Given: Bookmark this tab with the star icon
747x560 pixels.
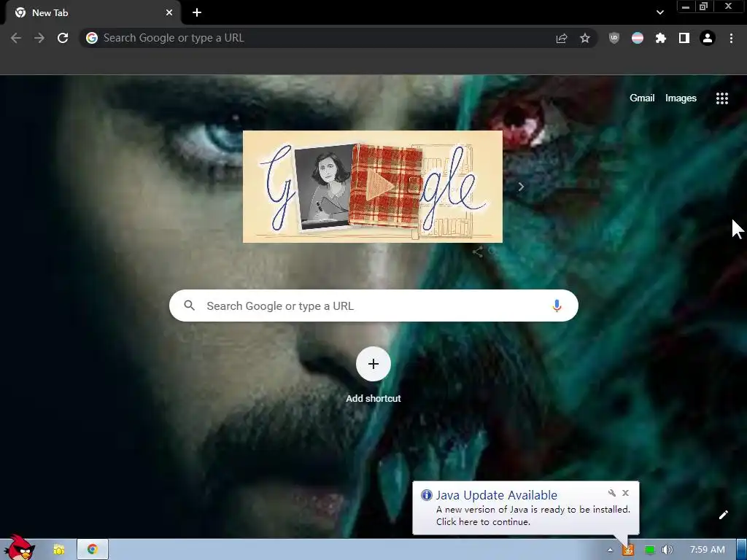Looking at the screenshot, I should point(585,38).
